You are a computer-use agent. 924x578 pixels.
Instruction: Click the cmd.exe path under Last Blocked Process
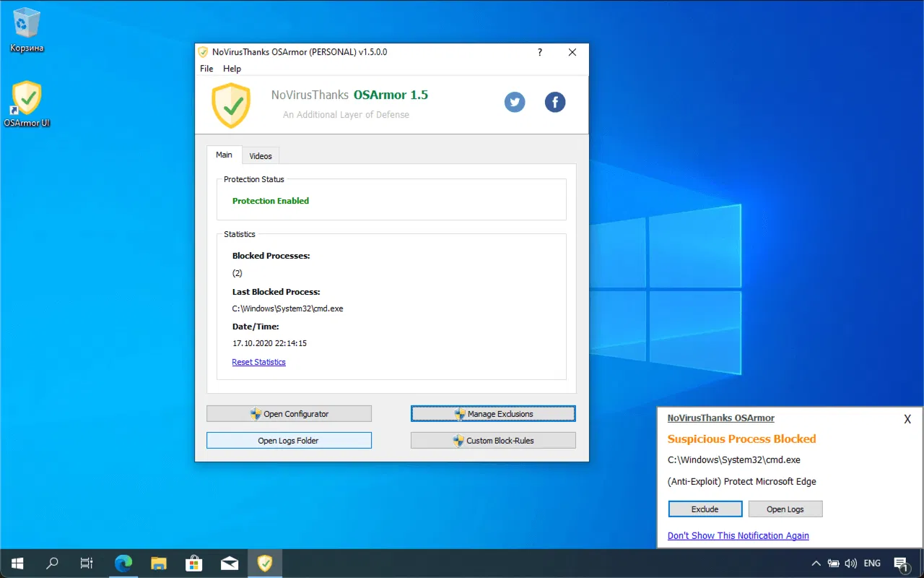tap(287, 309)
